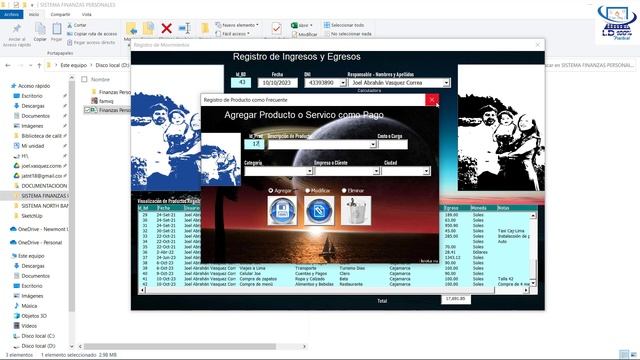Open Objetos 3D under Este equipo
Image resolution: width=640 pixels, height=360 pixels.
34,316
